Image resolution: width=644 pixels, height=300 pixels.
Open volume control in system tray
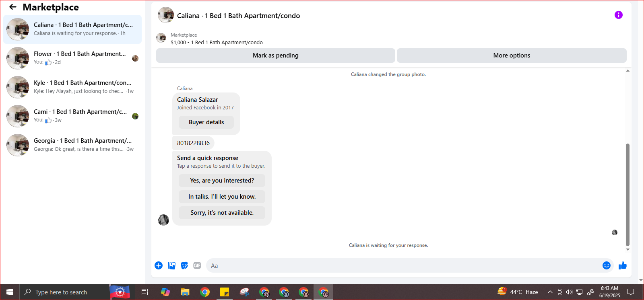[x=569, y=292]
